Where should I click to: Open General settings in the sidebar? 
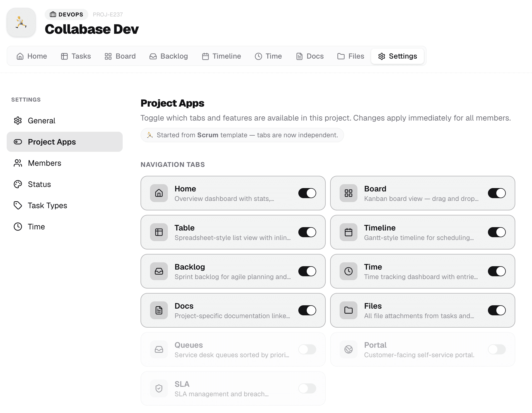(x=65, y=121)
